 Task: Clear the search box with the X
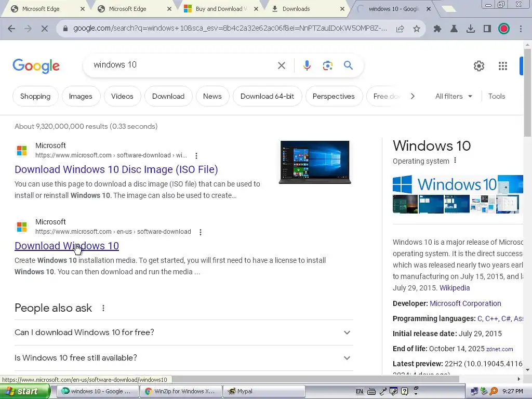(x=282, y=65)
